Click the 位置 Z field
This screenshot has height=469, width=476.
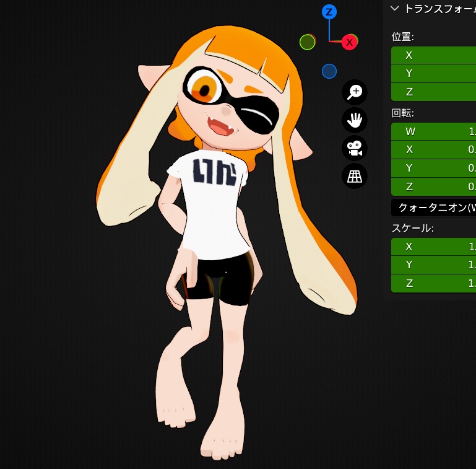[434, 92]
